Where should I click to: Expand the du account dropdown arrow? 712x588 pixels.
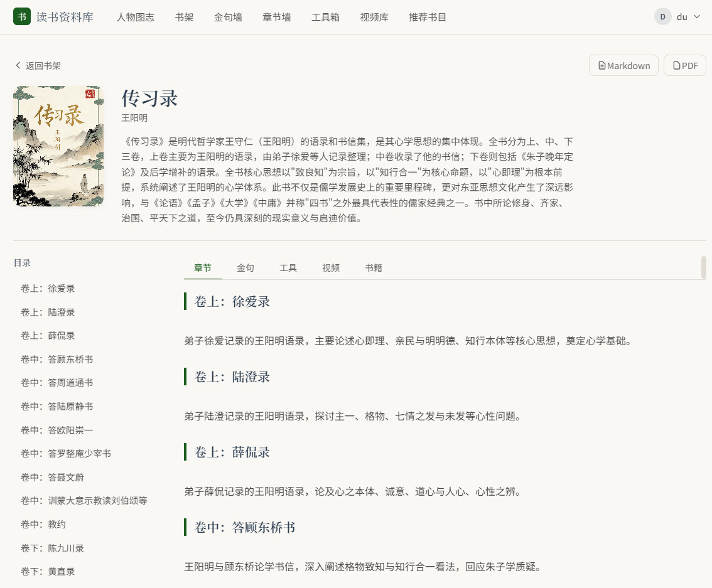[696, 17]
